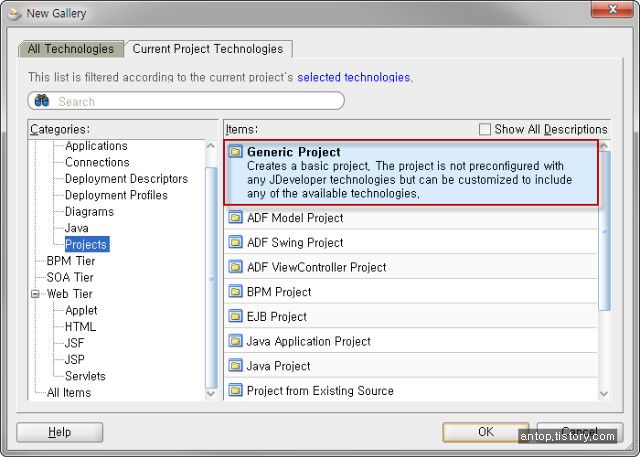
Task: Select HTML under Web Tier
Action: 80,327
